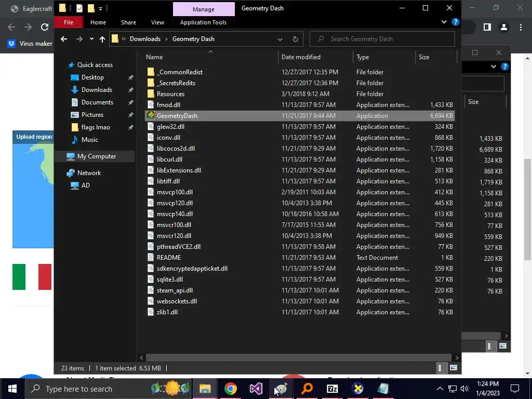Select My Computer in navigation pane
The width and height of the screenshot is (532, 399).
pyautogui.click(x=95, y=156)
